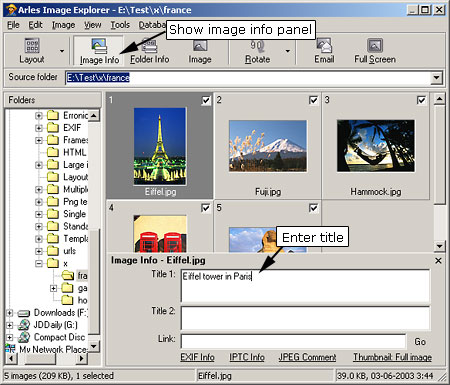The image size is (450, 385).
Task: Open the IPTC Info link
Action: (x=247, y=357)
